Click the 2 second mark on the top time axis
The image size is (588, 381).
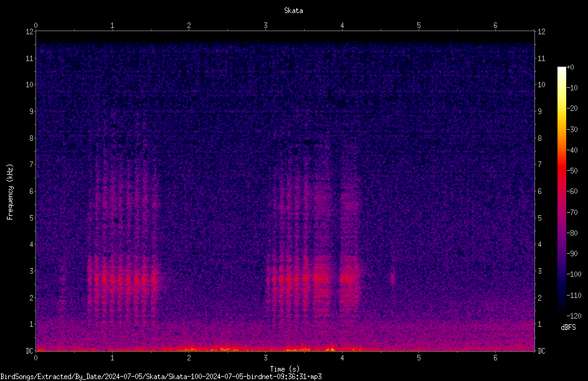pyautogui.click(x=189, y=26)
